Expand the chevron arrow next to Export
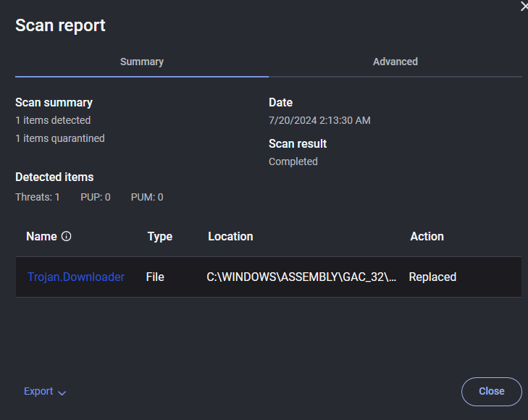The width and height of the screenshot is (528, 420). 62,392
